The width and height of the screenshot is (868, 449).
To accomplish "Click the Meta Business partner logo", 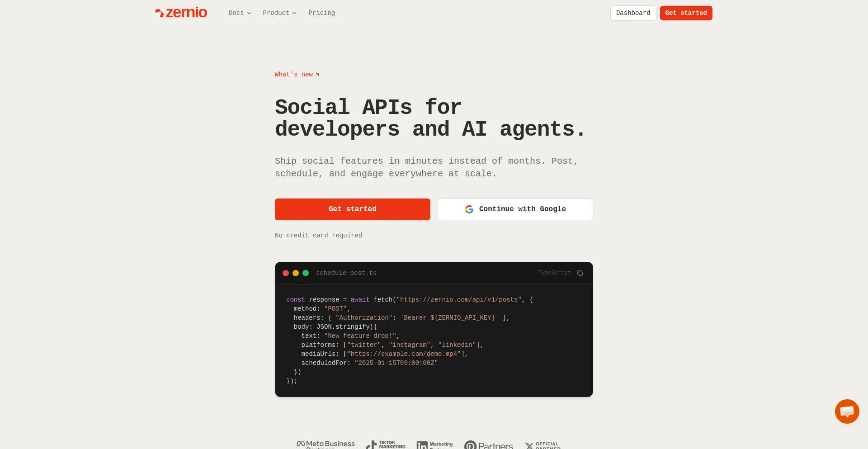I will pos(325,444).
